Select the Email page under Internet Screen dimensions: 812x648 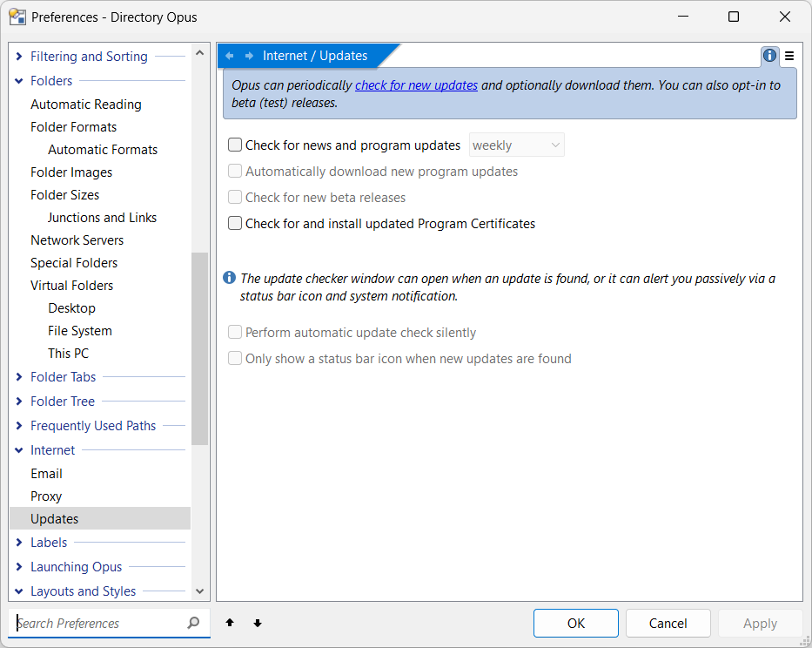tap(47, 474)
